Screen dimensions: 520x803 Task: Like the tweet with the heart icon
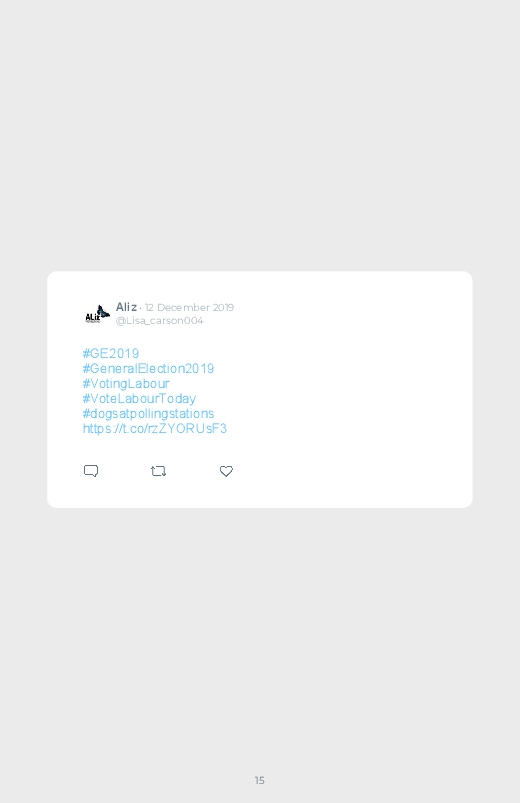[226, 471]
